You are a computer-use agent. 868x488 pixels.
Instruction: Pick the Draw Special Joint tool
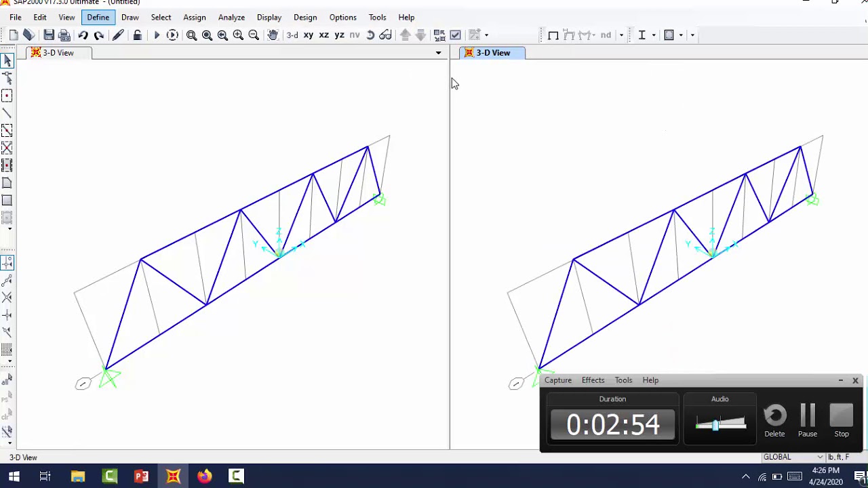point(7,96)
